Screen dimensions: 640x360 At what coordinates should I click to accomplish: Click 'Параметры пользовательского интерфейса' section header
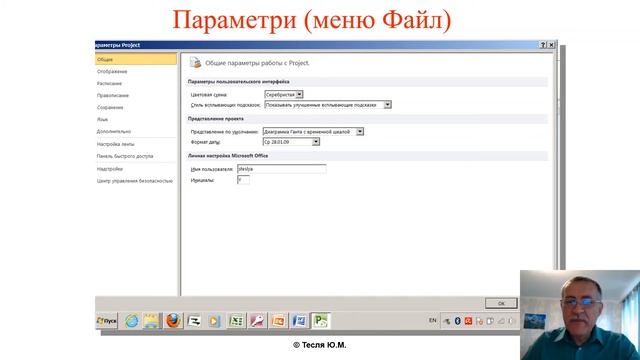[238, 82]
